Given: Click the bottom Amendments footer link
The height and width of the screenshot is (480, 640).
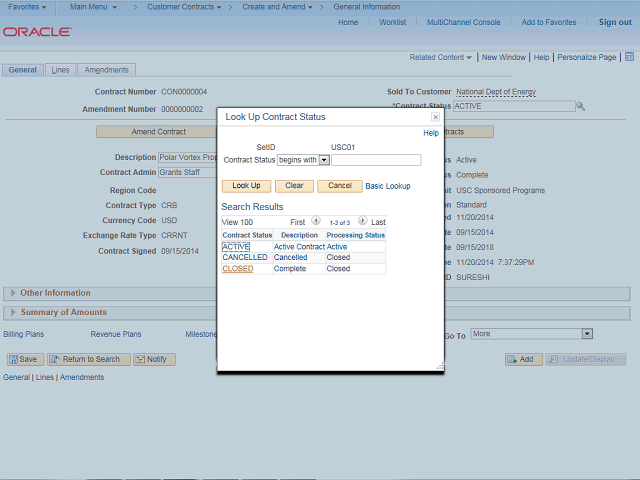Looking at the screenshot, I should [x=82, y=378].
